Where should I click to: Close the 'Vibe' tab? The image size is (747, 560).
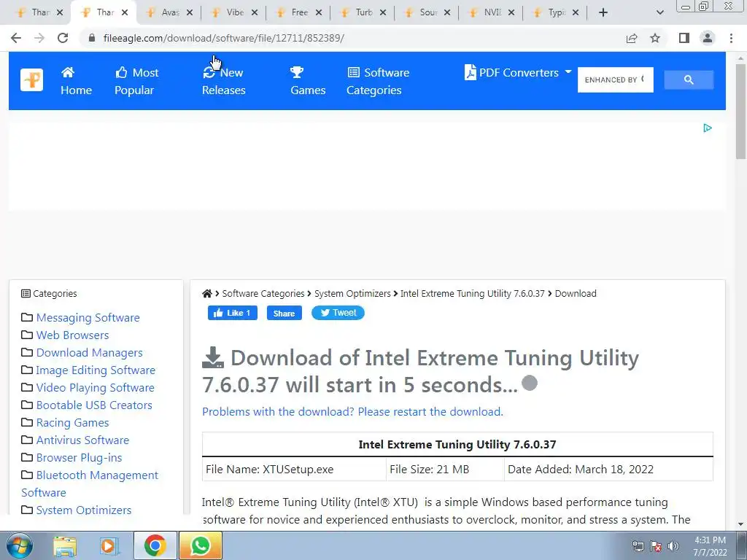point(255,12)
